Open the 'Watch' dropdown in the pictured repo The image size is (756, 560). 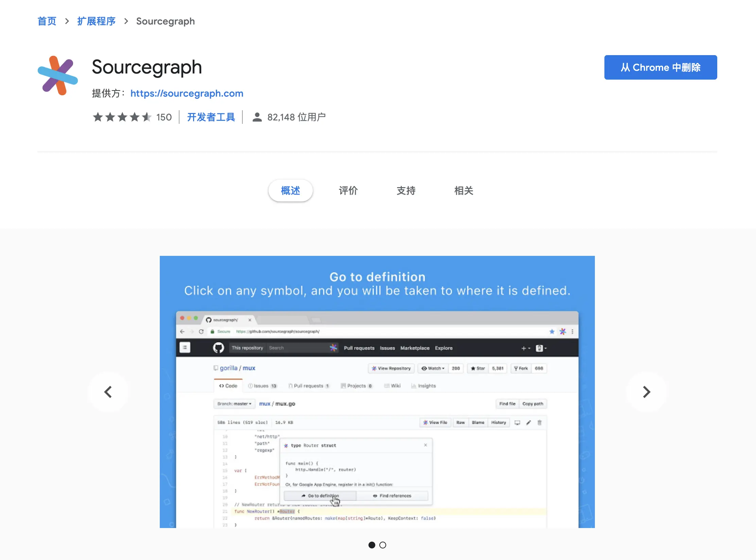pyautogui.click(x=432, y=368)
